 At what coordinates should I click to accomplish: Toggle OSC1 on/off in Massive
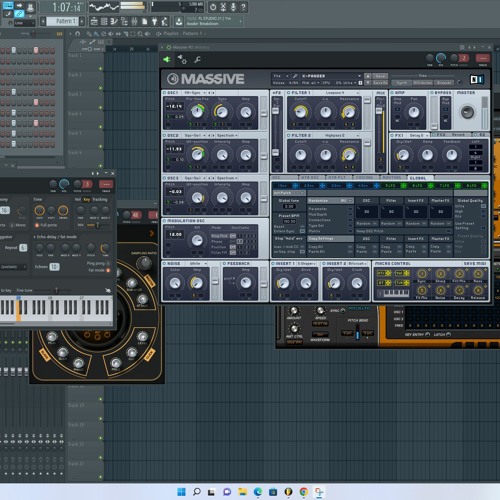164,93
